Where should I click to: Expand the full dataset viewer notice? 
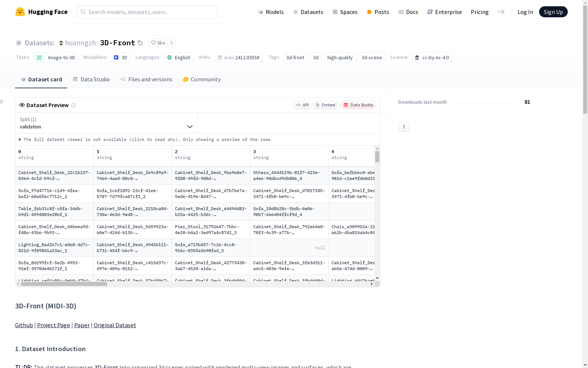pos(146,139)
